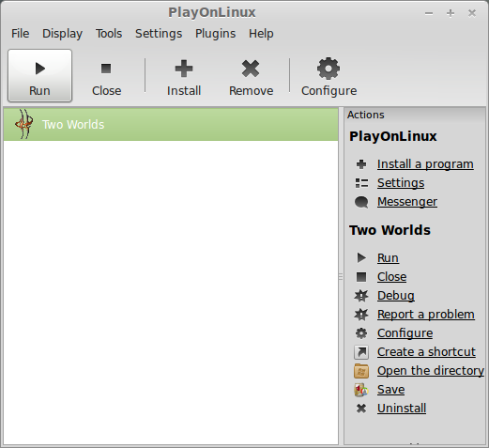The height and width of the screenshot is (448, 489).
Task: Click the Configure link in the sidebar
Action: [x=405, y=333]
